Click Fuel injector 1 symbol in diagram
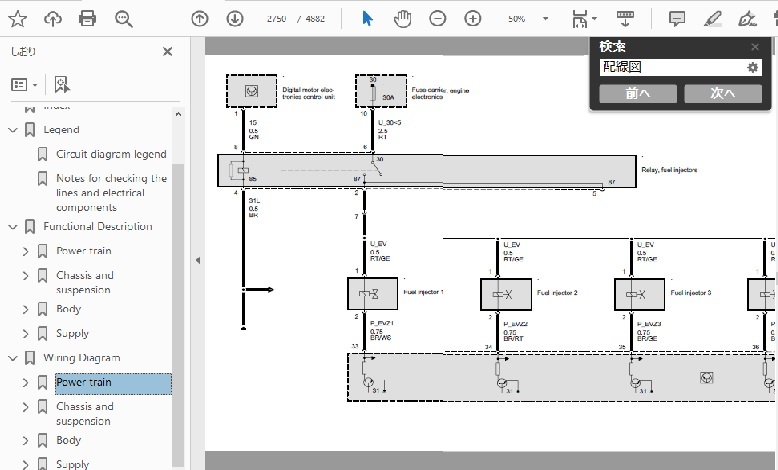 (x=372, y=294)
